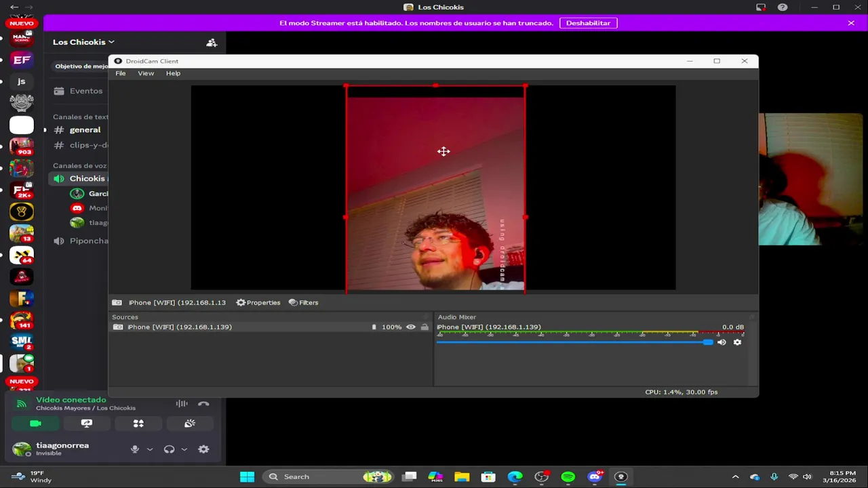Open the server with 141 badge
This screenshot has width=868, height=488.
click(22, 319)
